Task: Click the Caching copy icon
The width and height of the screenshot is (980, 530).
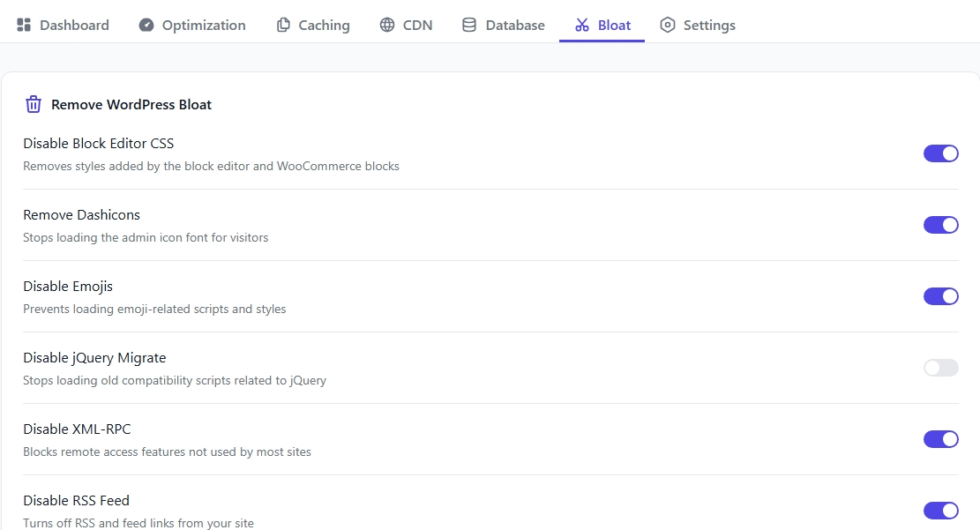Action: coord(283,25)
